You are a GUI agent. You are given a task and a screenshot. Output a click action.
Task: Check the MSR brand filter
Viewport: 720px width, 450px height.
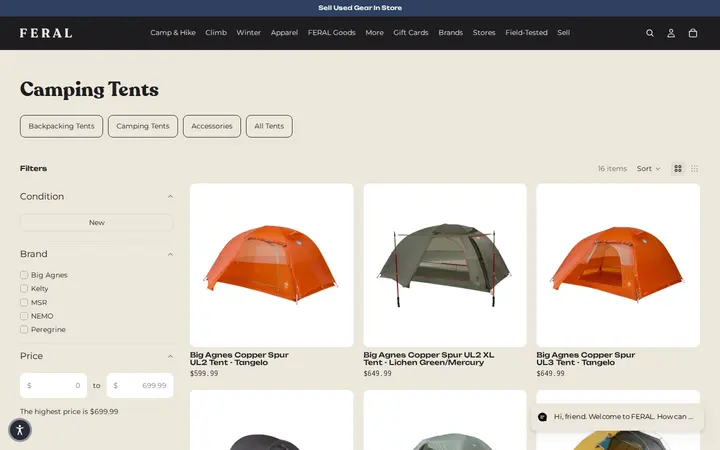point(24,302)
